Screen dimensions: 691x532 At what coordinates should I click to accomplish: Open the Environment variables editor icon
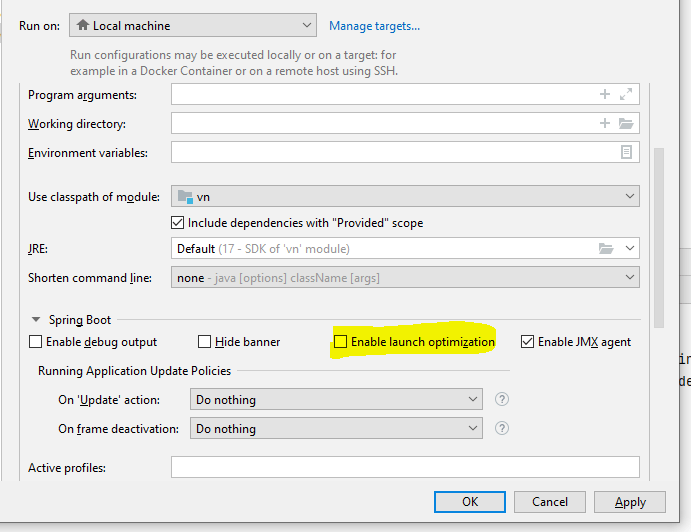(x=626, y=152)
